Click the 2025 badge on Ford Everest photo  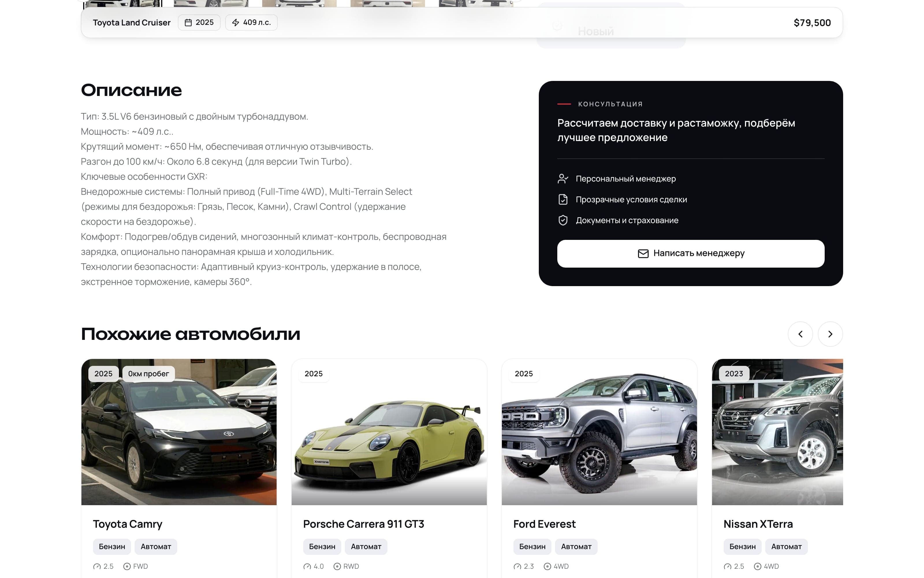point(524,373)
